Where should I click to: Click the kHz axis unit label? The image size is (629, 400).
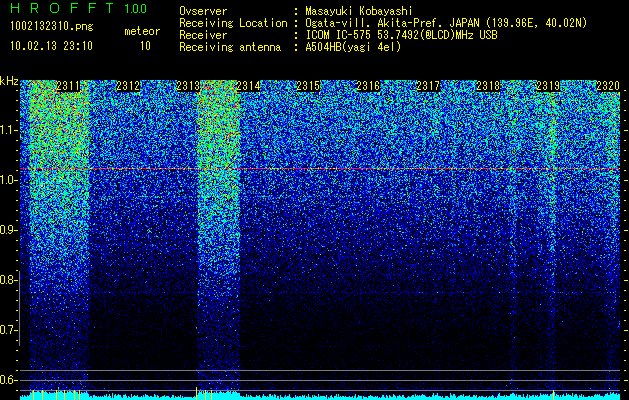pyautogui.click(x=9, y=81)
